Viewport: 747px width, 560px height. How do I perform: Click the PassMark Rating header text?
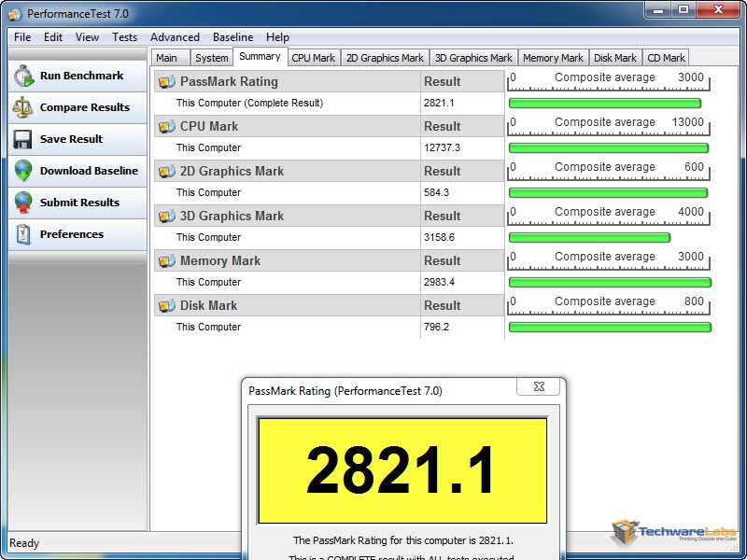click(229, 82)
